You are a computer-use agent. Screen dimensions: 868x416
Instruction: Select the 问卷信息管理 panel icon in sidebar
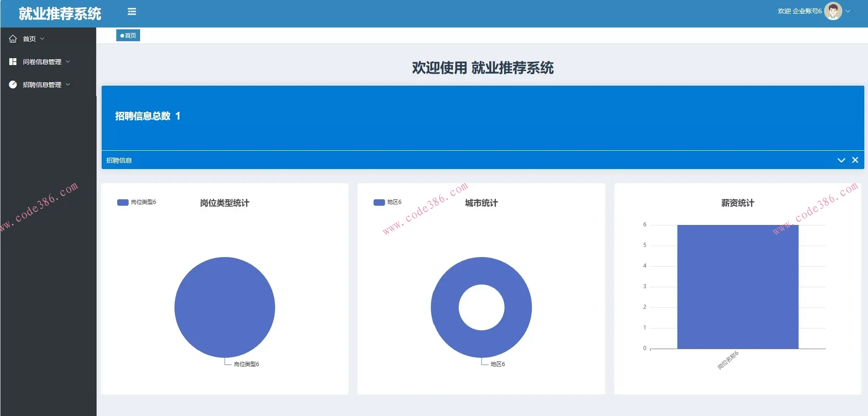click(x=13, y=61)
